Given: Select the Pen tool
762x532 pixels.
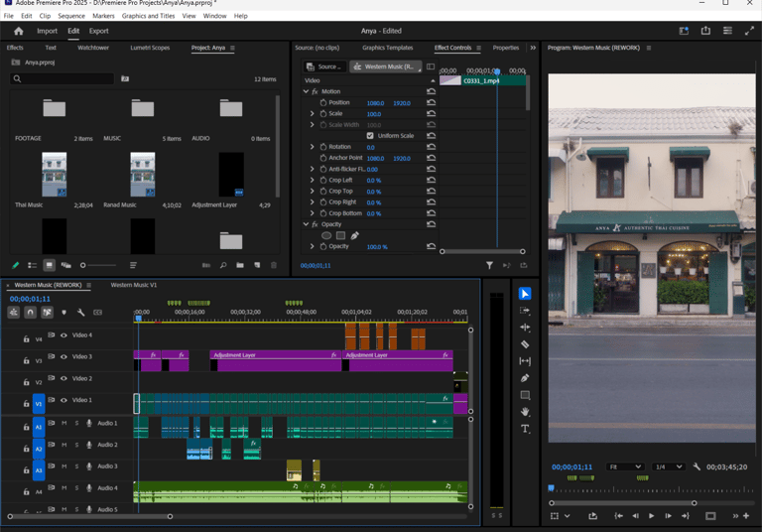Looking at the screenshot, I should pyautogui.click(x=525, y=378).
